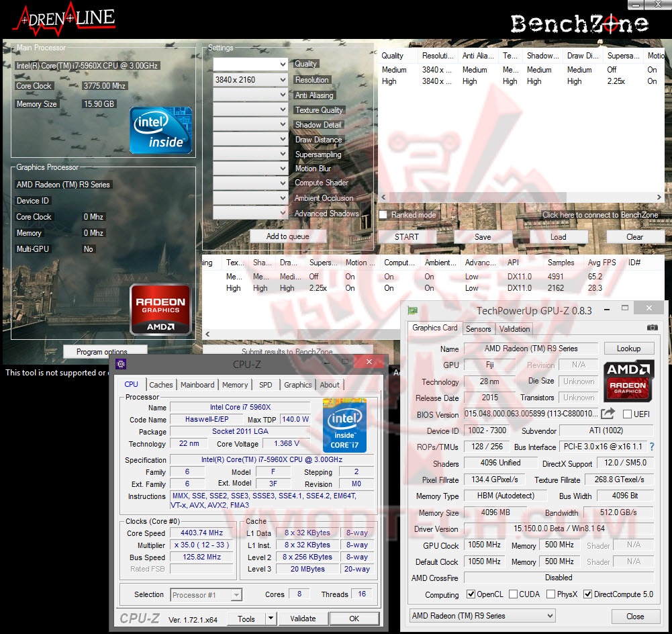Toggle the CUDA checkbox
This screenshot has width=672, height=634.
(x=513, y=594)
